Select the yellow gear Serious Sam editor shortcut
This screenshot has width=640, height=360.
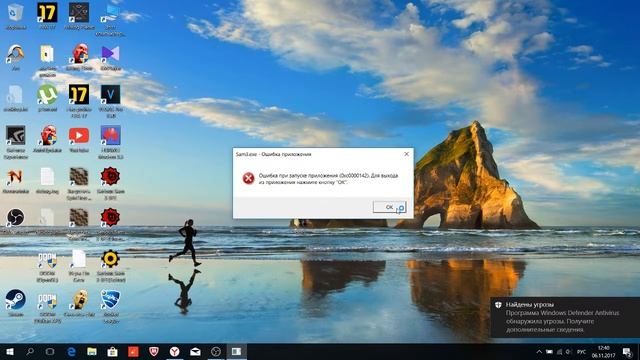[x=111, y=266]
